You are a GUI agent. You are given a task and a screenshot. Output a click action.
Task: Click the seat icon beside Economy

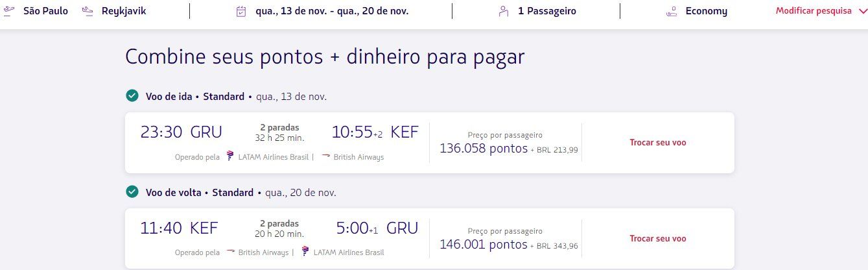point(672,11)
